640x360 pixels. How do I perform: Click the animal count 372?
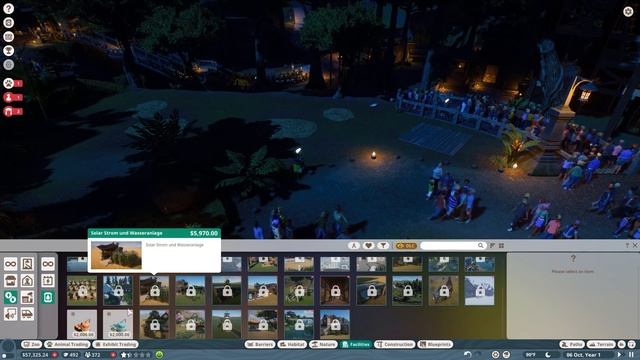pyautogui.click(x=96, y=355)
